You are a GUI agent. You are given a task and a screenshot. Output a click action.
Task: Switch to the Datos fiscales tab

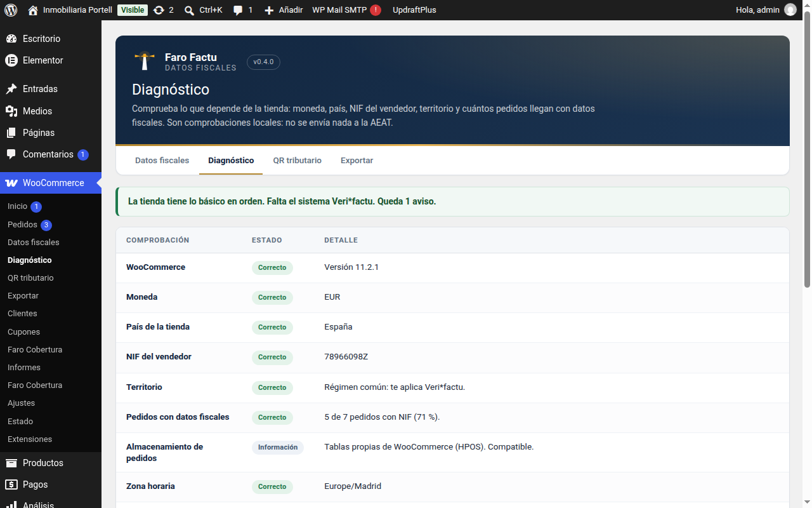[162, 161]
